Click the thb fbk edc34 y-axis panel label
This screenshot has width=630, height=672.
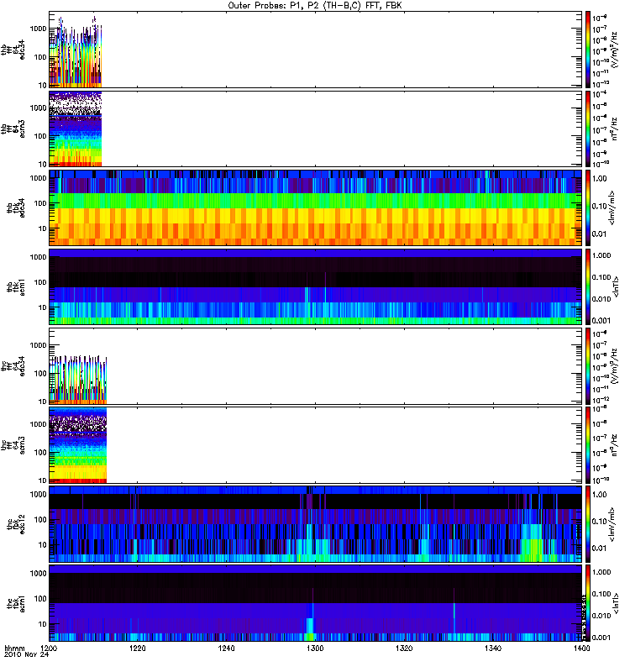pos(15,207)
